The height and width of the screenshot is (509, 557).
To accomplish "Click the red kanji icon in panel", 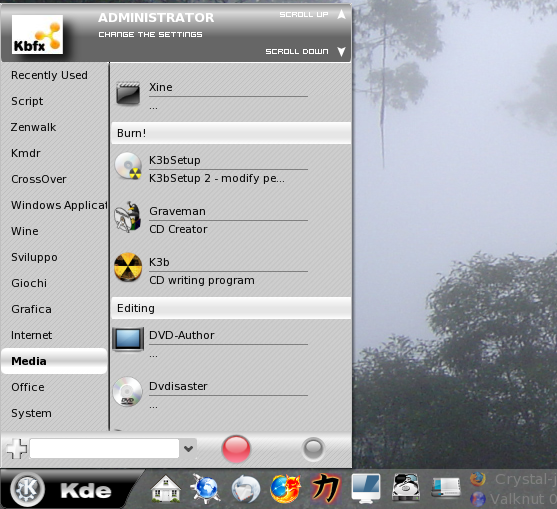I will point(326,489).
